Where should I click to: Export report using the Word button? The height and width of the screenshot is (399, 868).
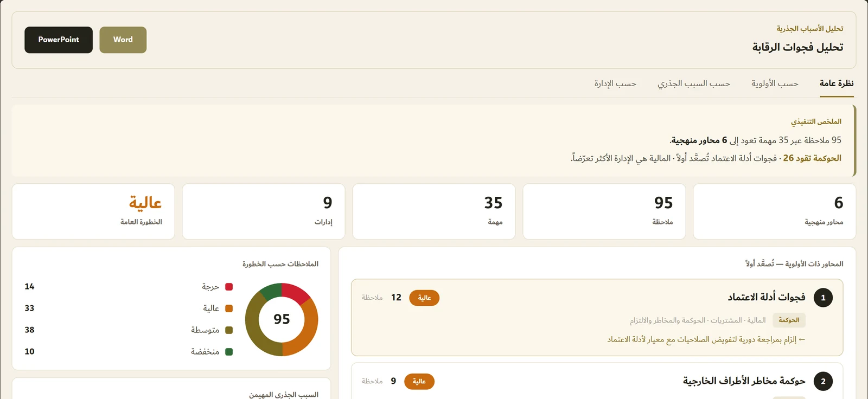tap(123, 40)
